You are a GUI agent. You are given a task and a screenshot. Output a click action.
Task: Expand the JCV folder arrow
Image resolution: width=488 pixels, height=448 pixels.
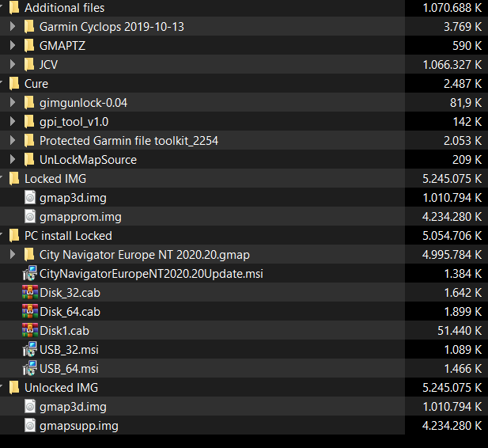point(13,64)
